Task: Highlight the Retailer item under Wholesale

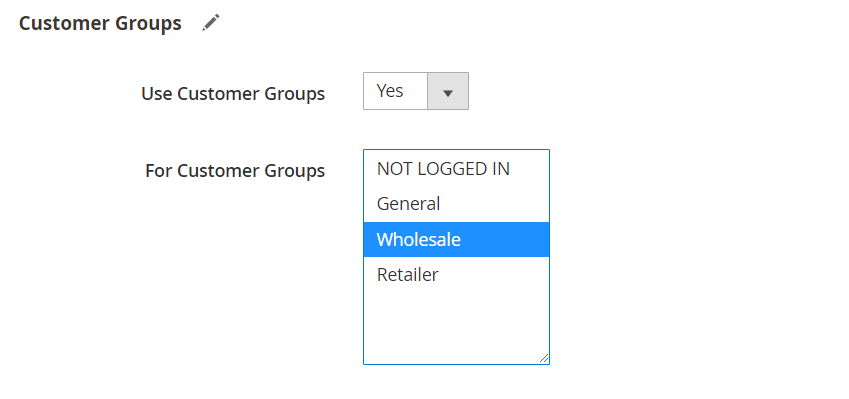Action: [x=456, y=274]
